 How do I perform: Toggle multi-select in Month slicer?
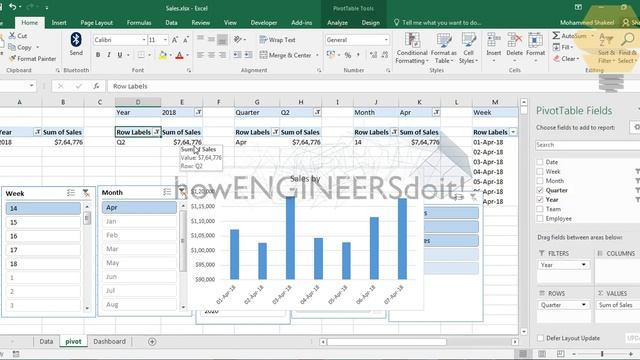point(167,192)
